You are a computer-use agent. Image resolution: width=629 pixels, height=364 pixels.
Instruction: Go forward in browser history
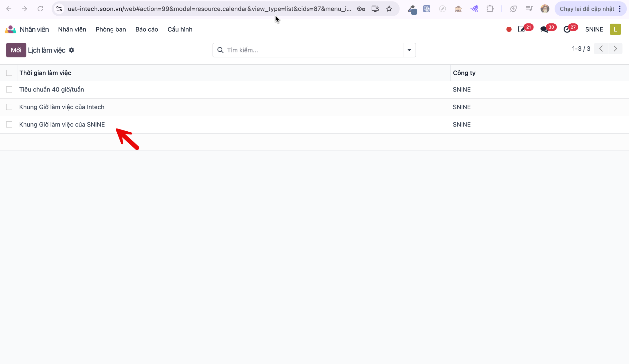(25, 9)
